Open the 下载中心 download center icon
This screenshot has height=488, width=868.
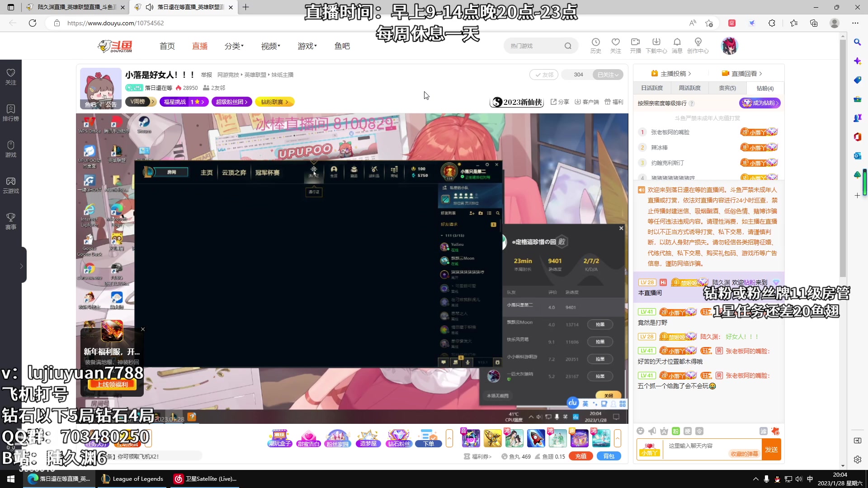point(656,46)
